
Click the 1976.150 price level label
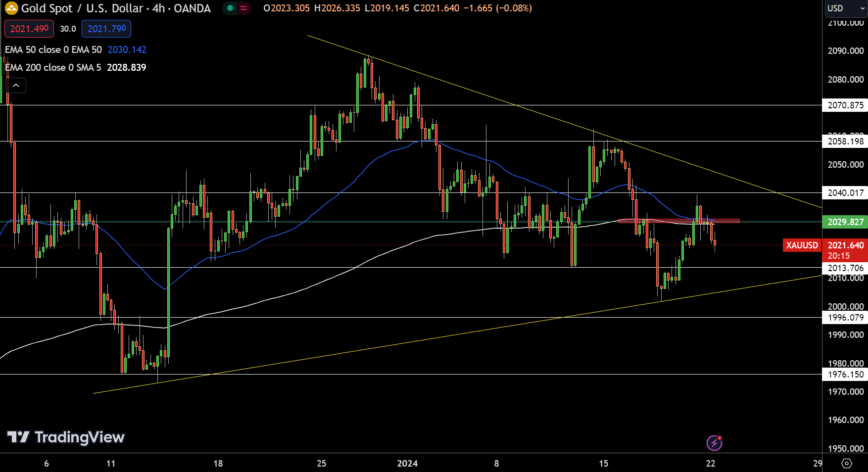click(x=845, y=374)
